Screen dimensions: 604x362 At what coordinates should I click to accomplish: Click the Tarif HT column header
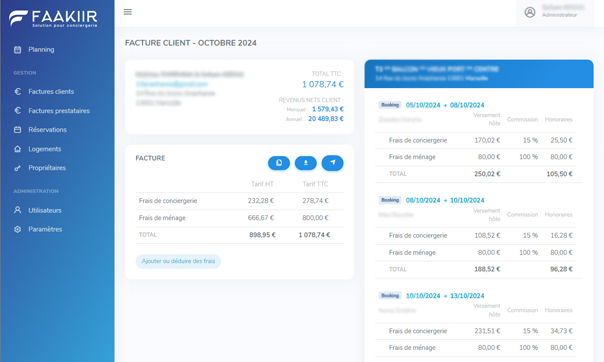click(x=262, y=184)
